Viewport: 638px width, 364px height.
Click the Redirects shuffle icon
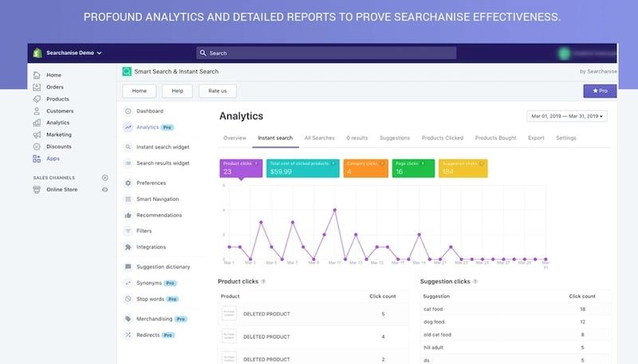point(128,335)
